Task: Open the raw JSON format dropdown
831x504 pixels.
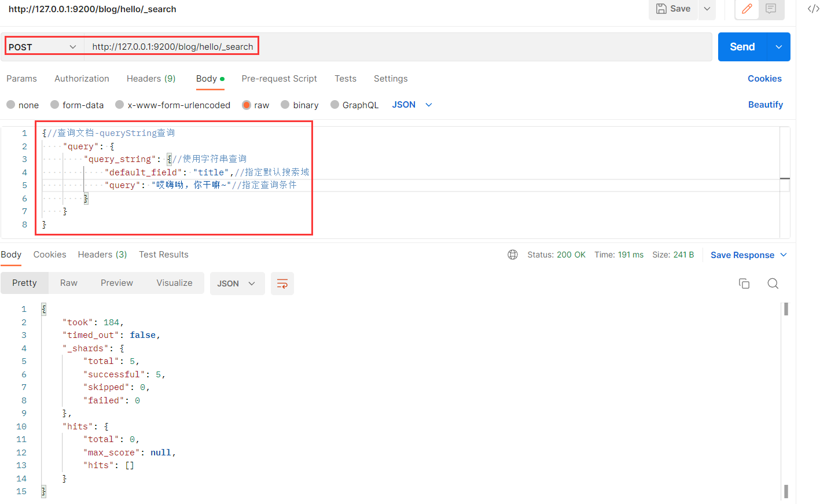Action: click(x=412, y=105)
